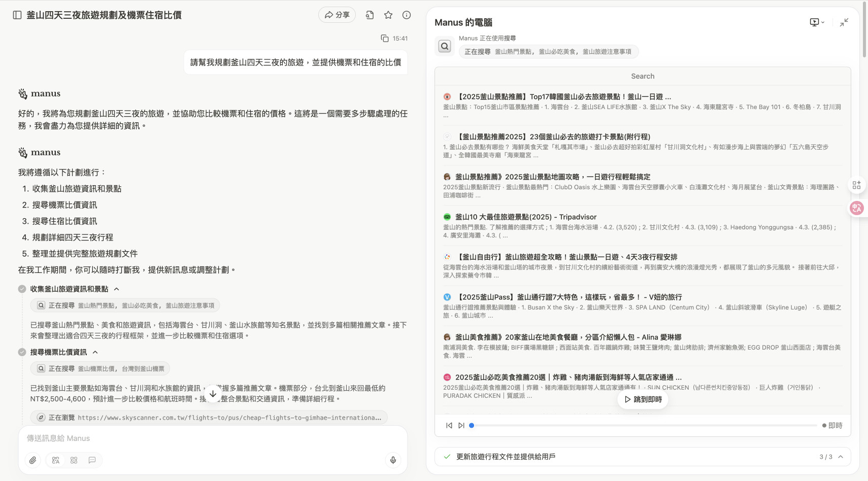Open 釜山通行證7大特色 V妞的旅行 result

pos(568,297)
